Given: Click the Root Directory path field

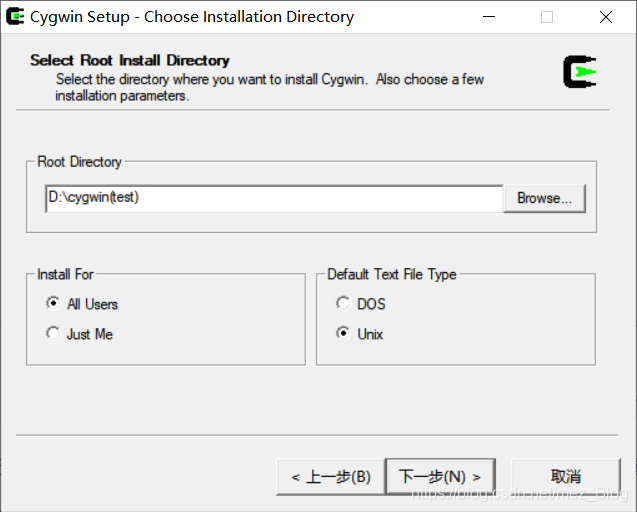Looking at the screenshot, I should point(274,198).
